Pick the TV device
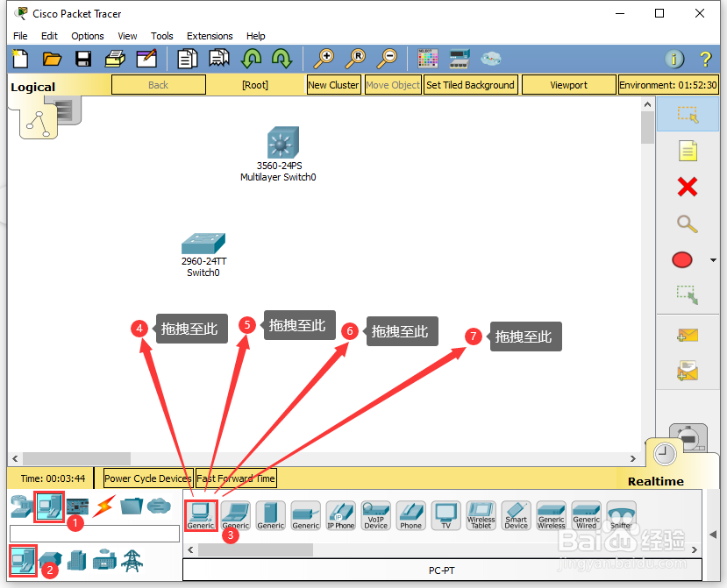Screen dimensions: 727x588 coord(446,516)
